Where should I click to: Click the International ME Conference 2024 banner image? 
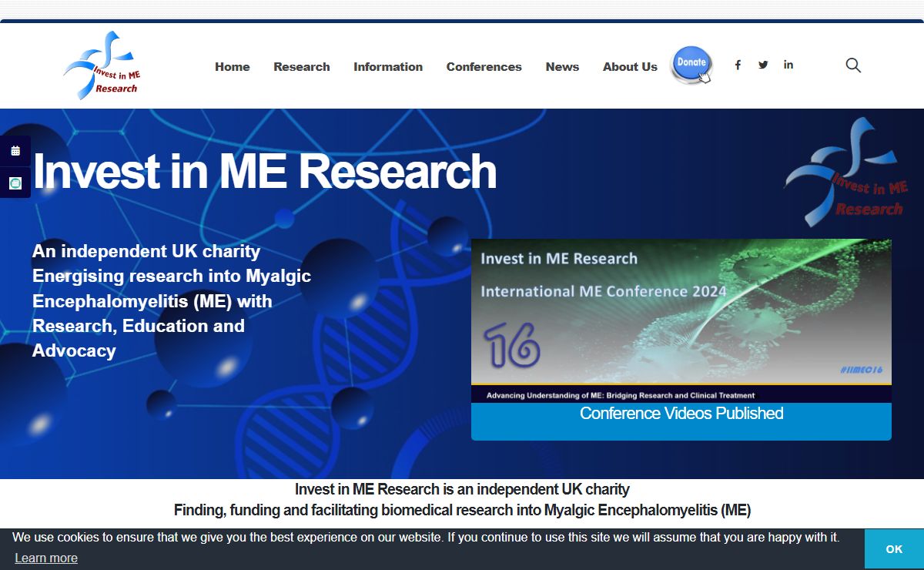(681, 320)
